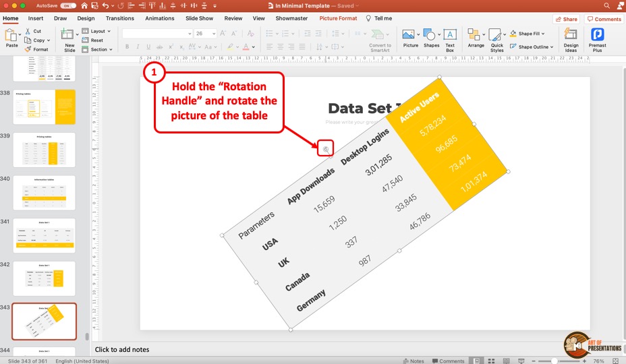Screen dimensions: 626x364
Task: Toggle Comments pane in status bar
Action: 449,361
